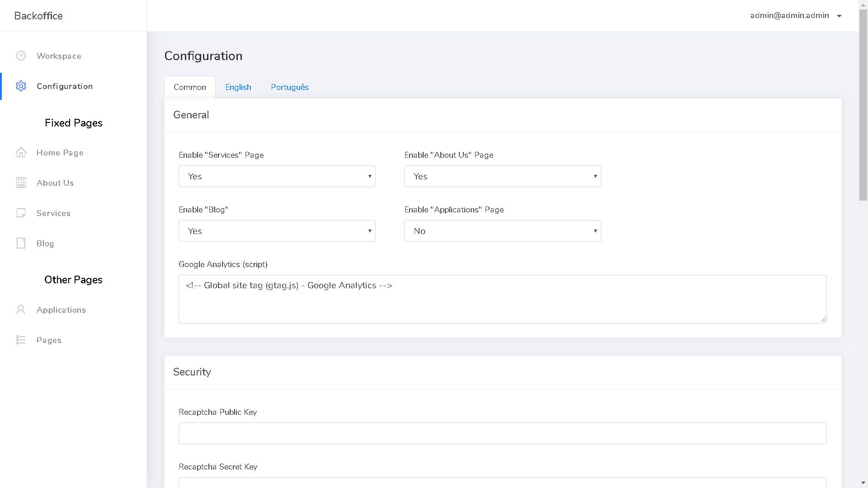
Task: Select the Common tab
Action: click(189, 87)
